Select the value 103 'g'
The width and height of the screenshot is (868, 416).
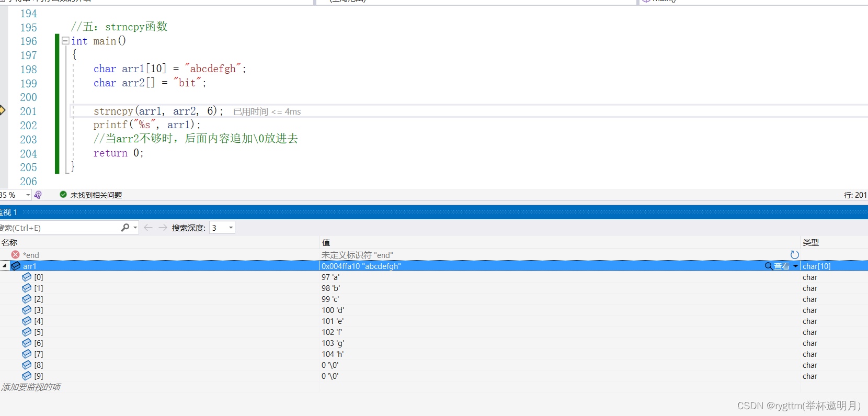pos(333,343)
